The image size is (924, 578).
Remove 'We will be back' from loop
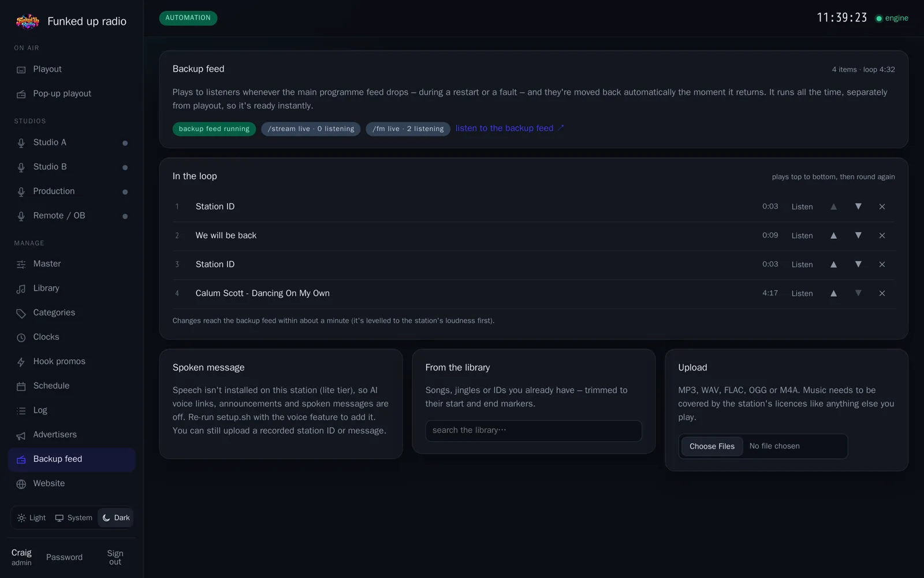pyautogui.click(x=882, y=236)
